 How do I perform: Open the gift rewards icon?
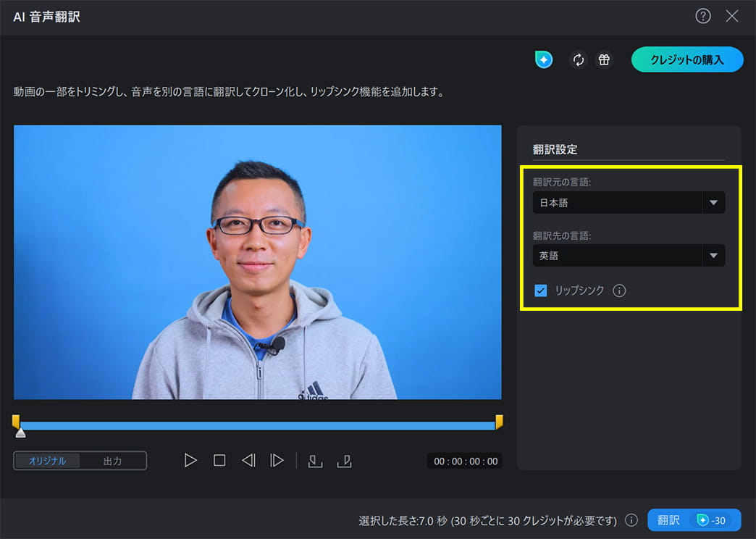(x=604, y=59)
